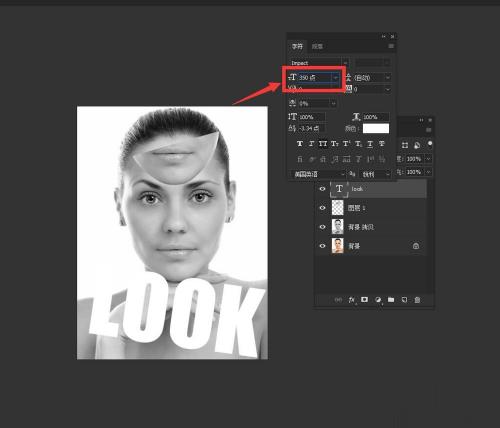Screen dimensions: 500x428
Task: Click the first OpenType feature icon in Character panel
Action: pos(300,159)
